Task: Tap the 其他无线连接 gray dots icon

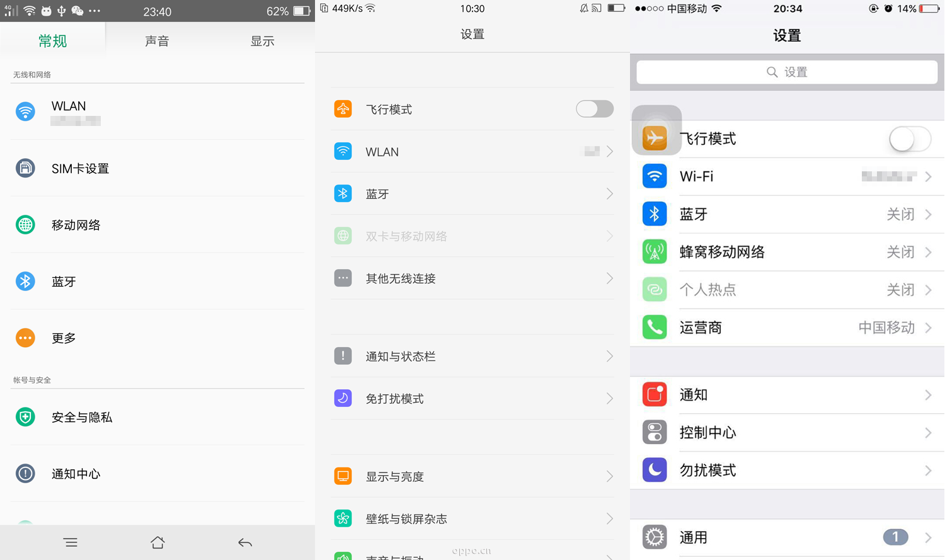Action: pos(343,278)
